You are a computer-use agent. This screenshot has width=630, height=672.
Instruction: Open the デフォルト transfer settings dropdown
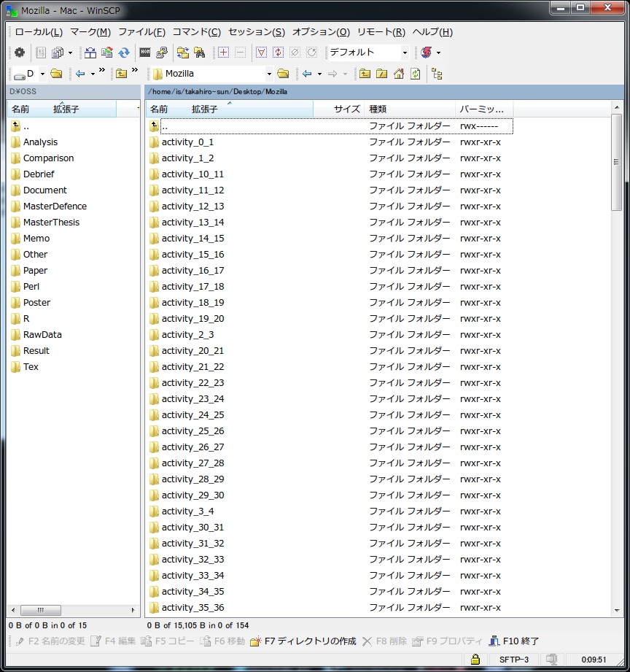pyautogui.click(x=404, y=53)
